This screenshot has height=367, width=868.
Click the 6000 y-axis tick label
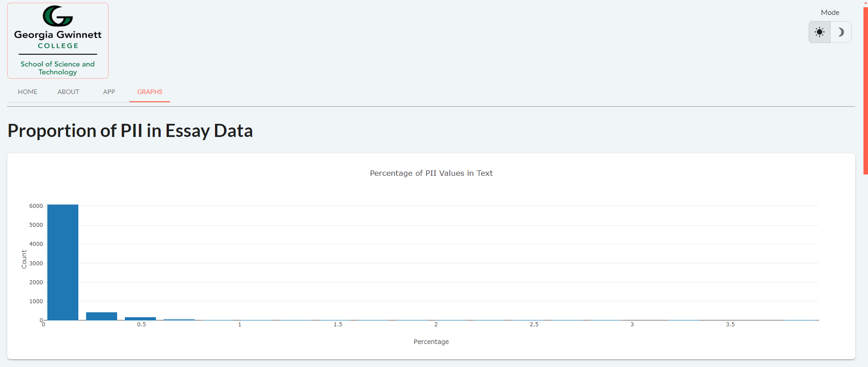[36, 206]
